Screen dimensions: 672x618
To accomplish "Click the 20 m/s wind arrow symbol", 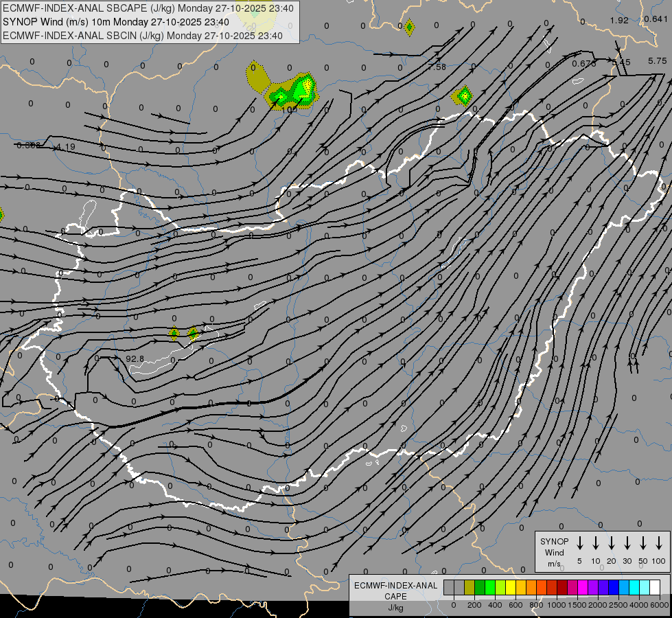I will point(611,543).
